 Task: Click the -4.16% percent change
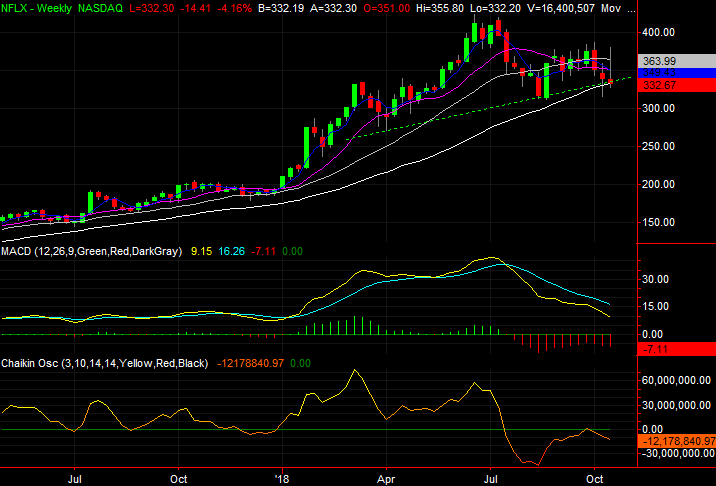click(233, 8)
